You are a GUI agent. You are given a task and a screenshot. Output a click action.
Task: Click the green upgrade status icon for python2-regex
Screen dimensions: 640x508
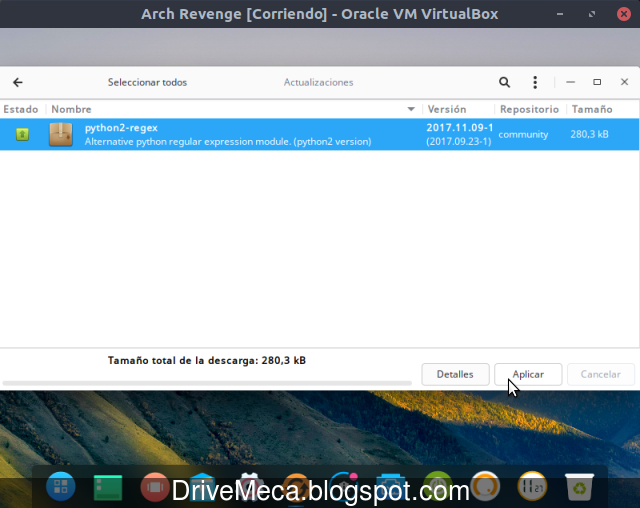(x=22, y=134)
